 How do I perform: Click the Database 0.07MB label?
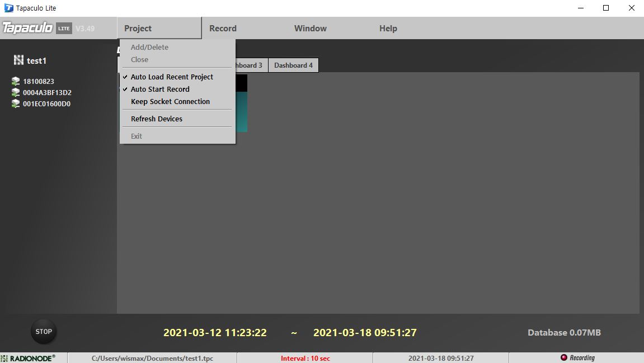(x=564, y=333)
